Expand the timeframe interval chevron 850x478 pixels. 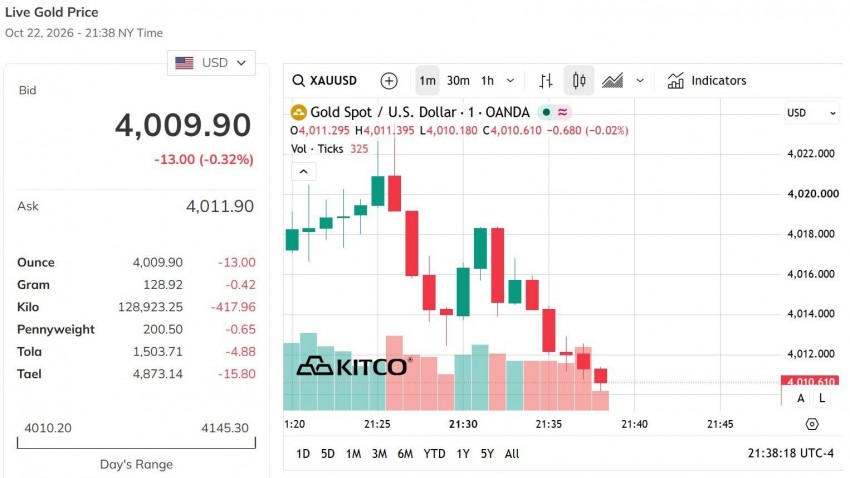tap(510, 81)
